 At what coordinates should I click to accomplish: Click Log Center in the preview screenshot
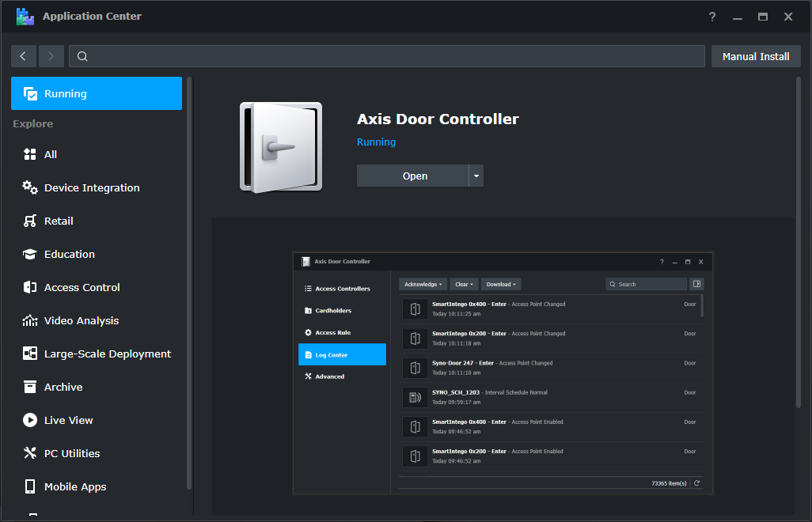[x=343, y=354]
